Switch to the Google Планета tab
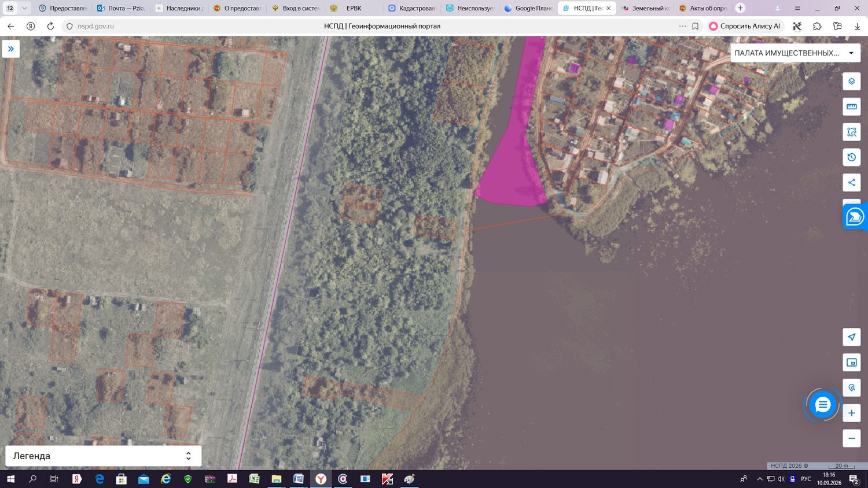The height and width of the screenshot is (488, 868). tap(528, 8)
